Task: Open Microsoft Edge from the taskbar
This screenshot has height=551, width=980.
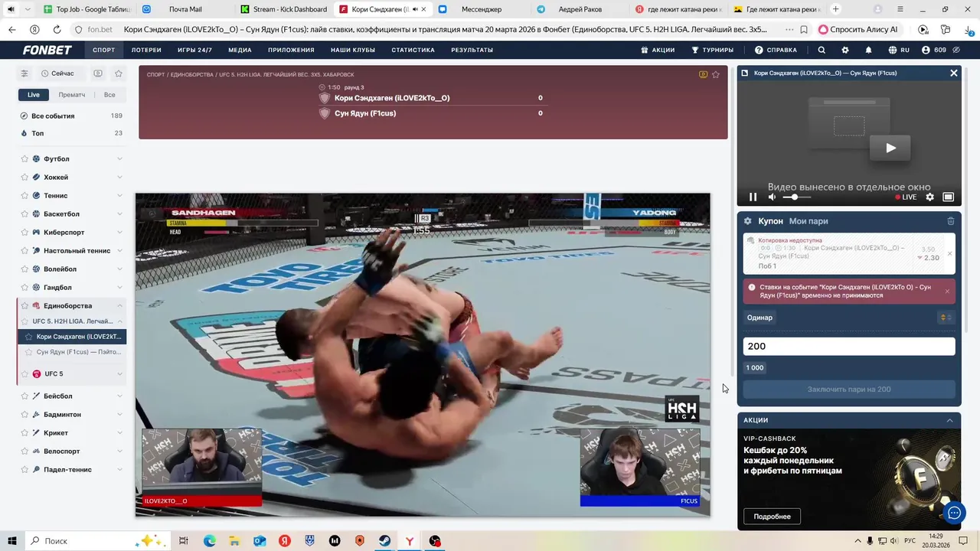Action: pos(209,541)
